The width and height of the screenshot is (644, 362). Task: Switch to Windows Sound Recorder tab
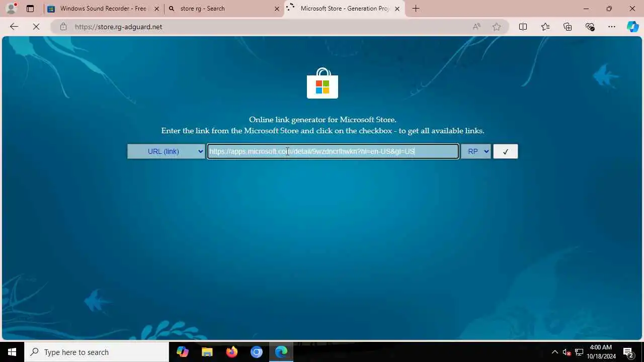[103, 9]
